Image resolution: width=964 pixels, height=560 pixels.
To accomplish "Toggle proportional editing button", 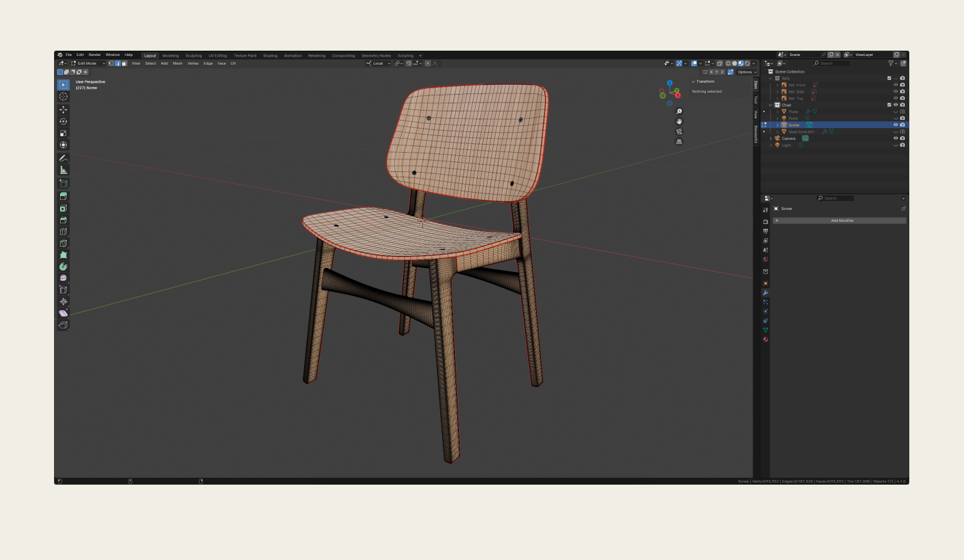I will [428, 63].
